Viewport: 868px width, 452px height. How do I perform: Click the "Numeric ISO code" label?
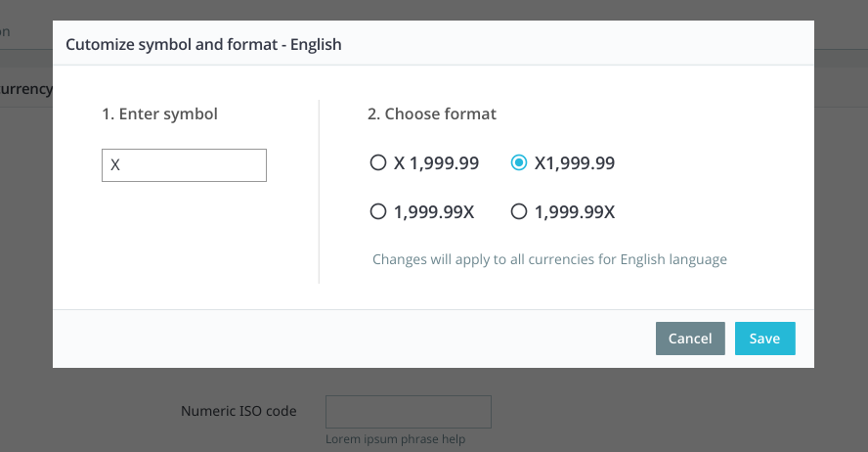coord(239,411)
